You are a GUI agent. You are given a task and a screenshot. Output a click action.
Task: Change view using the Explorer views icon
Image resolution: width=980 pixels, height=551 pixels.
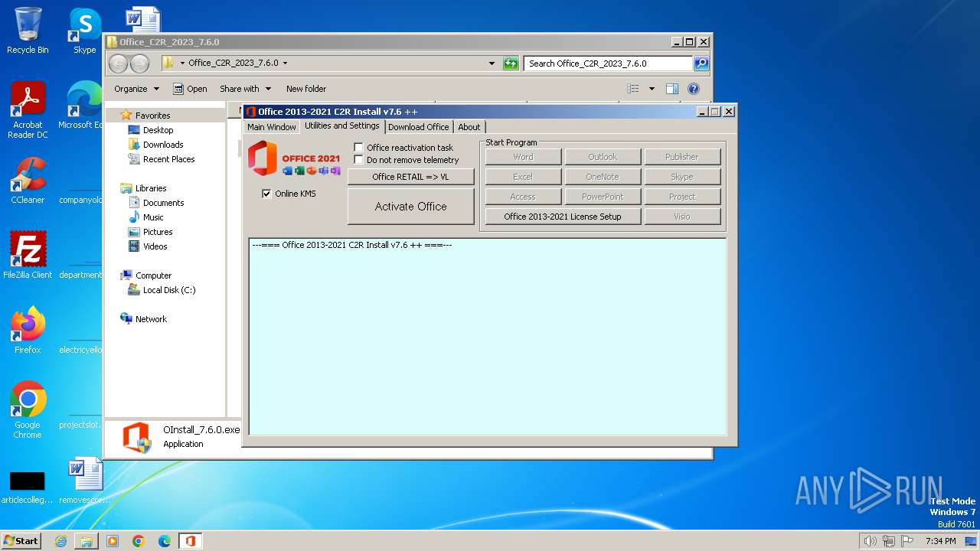[633, 89]
